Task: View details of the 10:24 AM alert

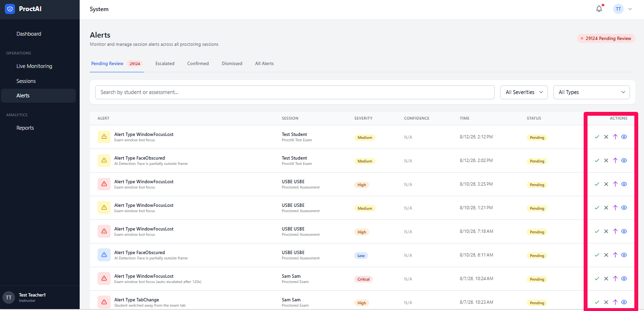Action: (624, 279)
